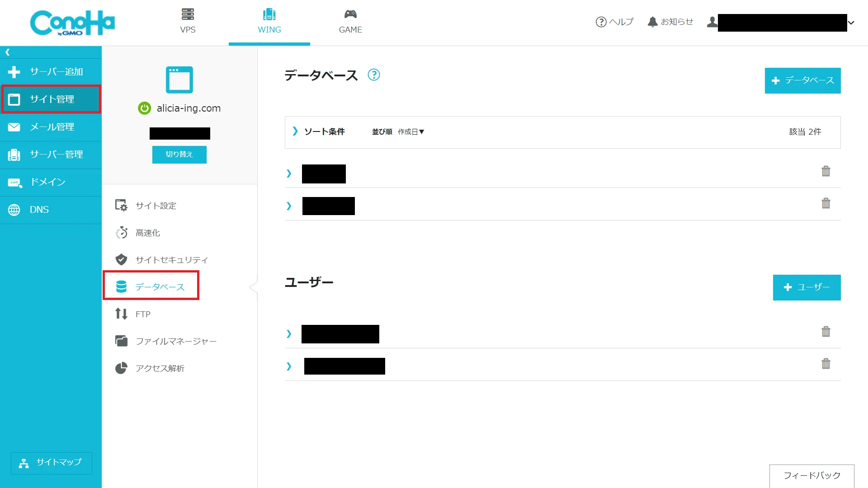The height and width of the screenshot is (488, 868).
Task: Open お知らせ notifications bell
Action: 670,22
